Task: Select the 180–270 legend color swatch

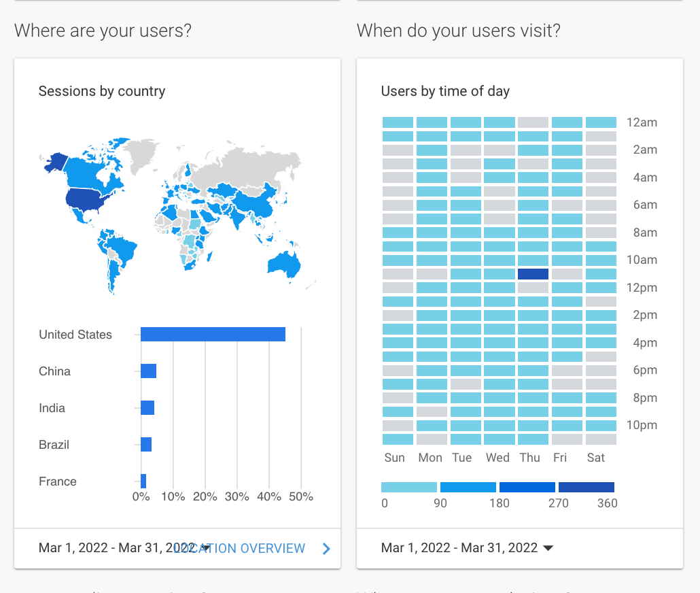Action: 527,488
